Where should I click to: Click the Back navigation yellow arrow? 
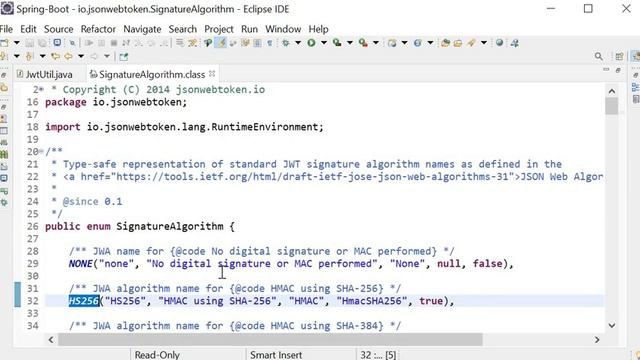click(68, 56)
